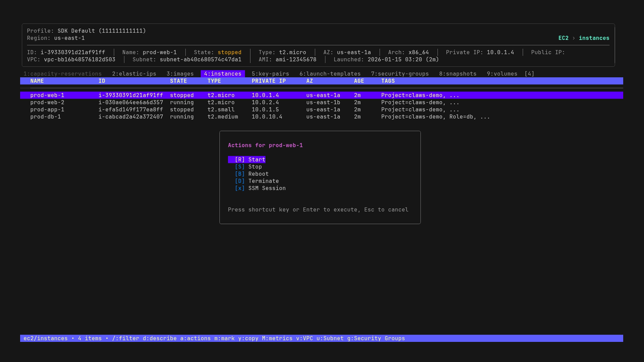The width and height of the screenshot is (644, 362).
Task: Switch to the 8:snapshots tab
Action: point(458,74)
